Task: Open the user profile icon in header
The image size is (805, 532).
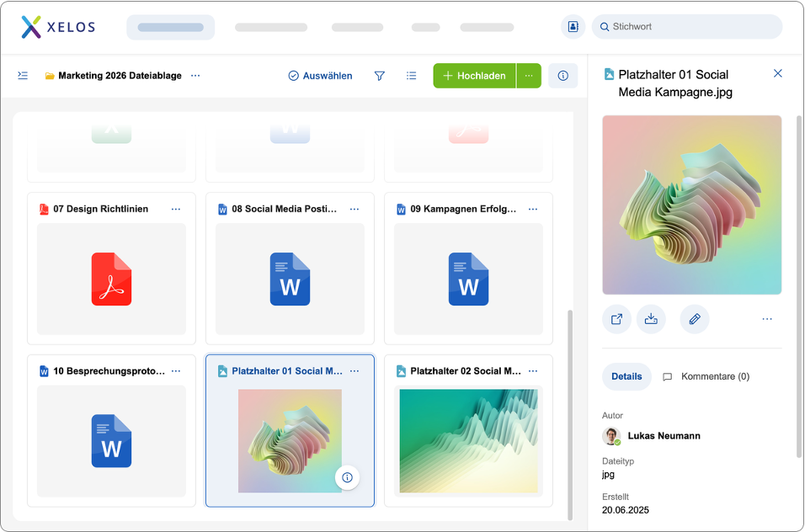Action: point(573,27)
